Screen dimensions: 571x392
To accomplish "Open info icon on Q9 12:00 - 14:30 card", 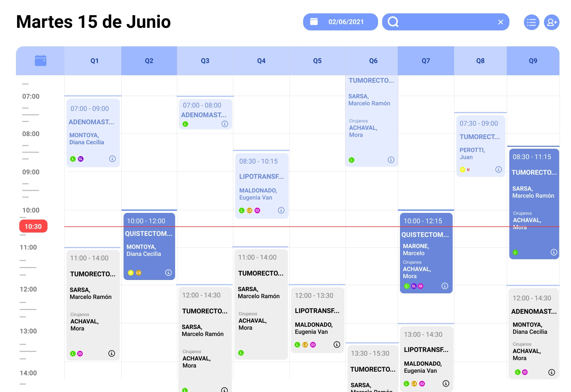I will coord(552,372).
